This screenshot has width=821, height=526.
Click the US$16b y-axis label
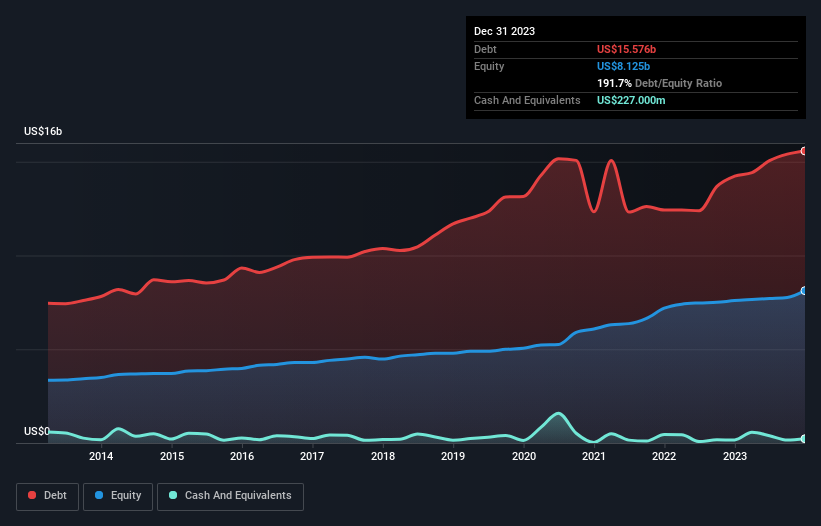(x=43, y=131)
